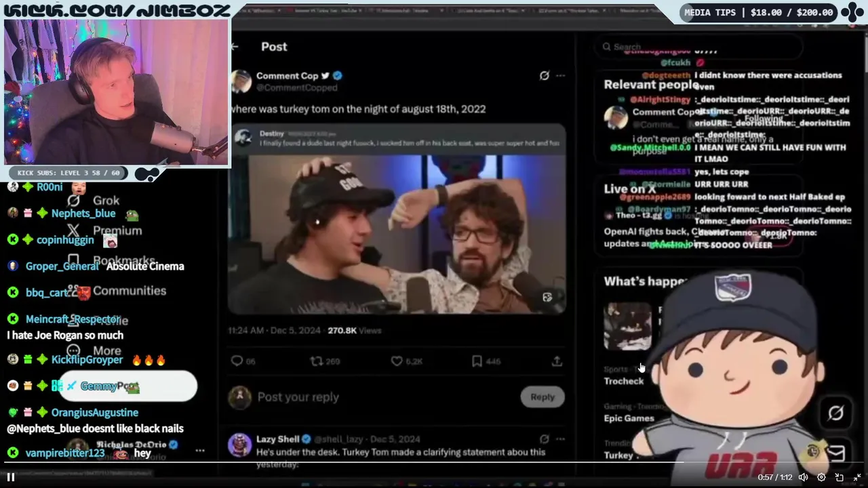Open chat user Meincraft_Respector
868x488 pixels.
tap(73, 319)
